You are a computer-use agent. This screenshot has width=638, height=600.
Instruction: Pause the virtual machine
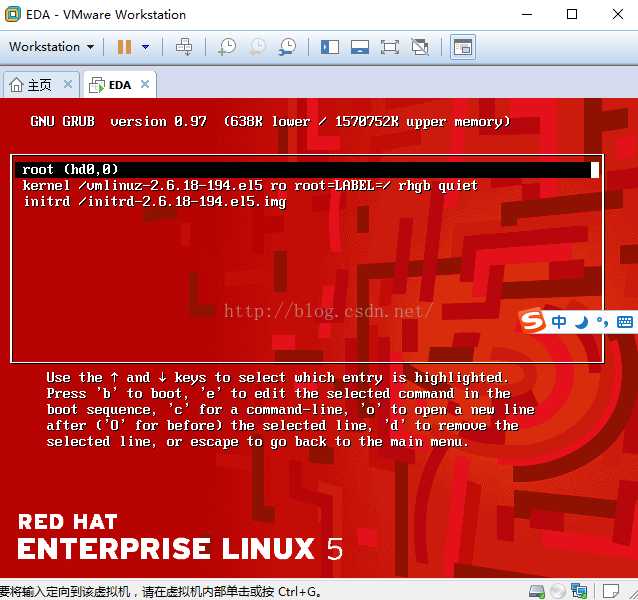tap(125, 47)
